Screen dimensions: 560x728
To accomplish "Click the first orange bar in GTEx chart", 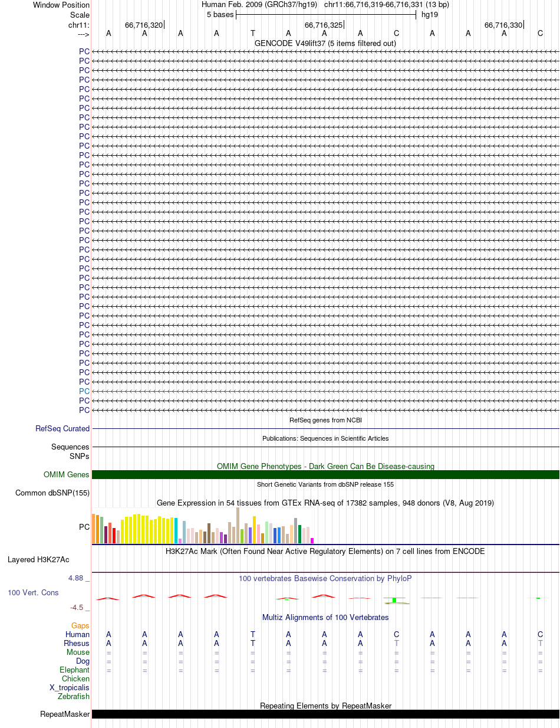I will [x=94, y=529].
